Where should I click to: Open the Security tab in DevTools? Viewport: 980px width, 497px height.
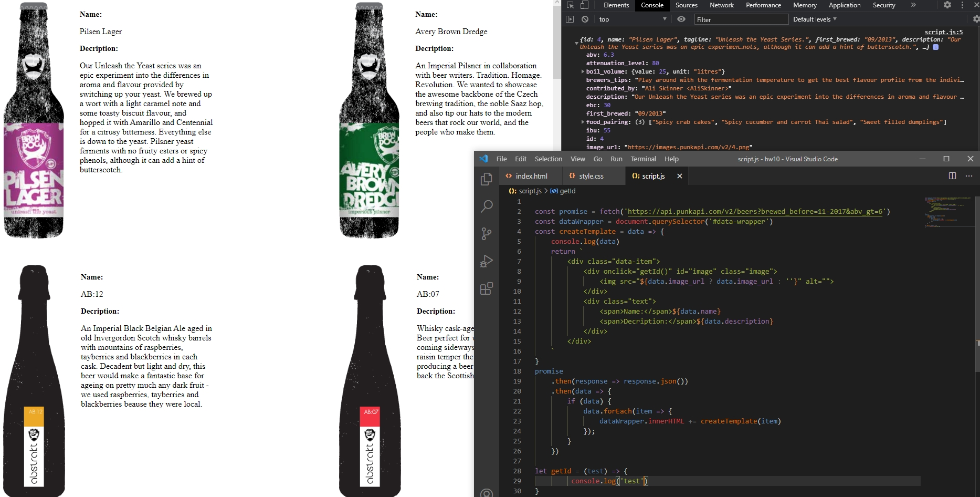pos(884,5)
